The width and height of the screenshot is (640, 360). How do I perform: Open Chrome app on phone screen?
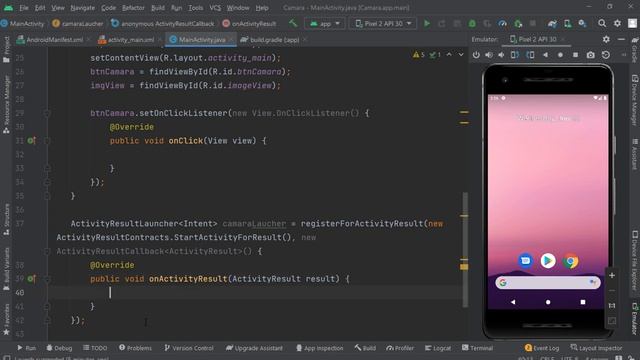click(571, 260)
